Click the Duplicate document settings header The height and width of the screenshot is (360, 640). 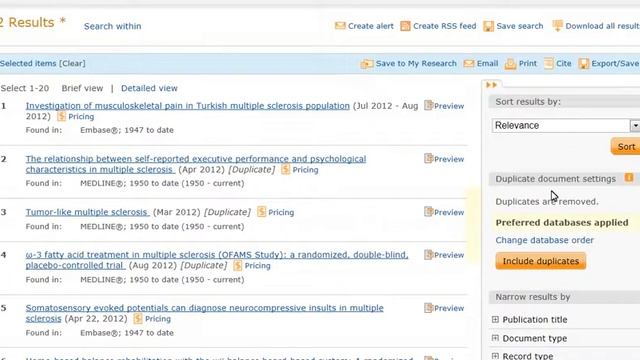[x=556, y=179]
